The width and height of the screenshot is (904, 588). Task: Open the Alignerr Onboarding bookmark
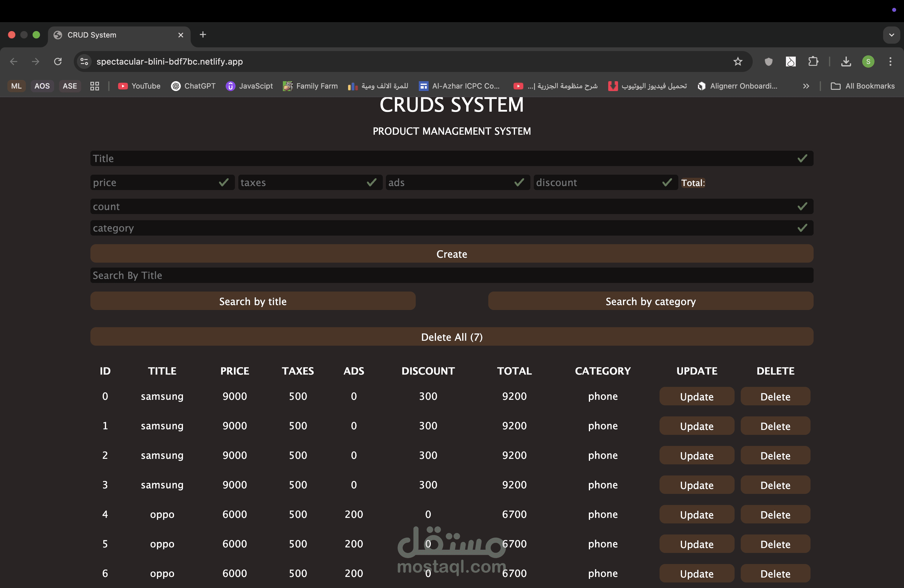pyautogui.click(x=737, y=86)
